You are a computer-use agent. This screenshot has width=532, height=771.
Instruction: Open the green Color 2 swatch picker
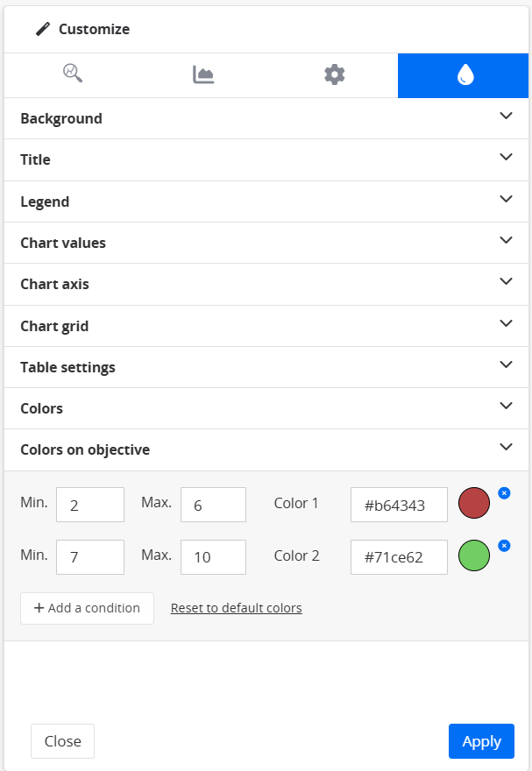(x=474, y=556)
